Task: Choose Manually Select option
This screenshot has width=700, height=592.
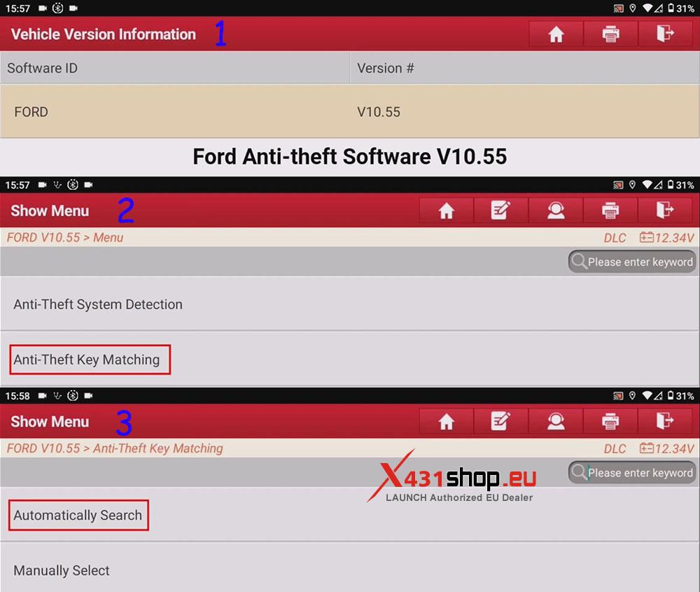Action: pyautogui.click(x=350, y=567)
